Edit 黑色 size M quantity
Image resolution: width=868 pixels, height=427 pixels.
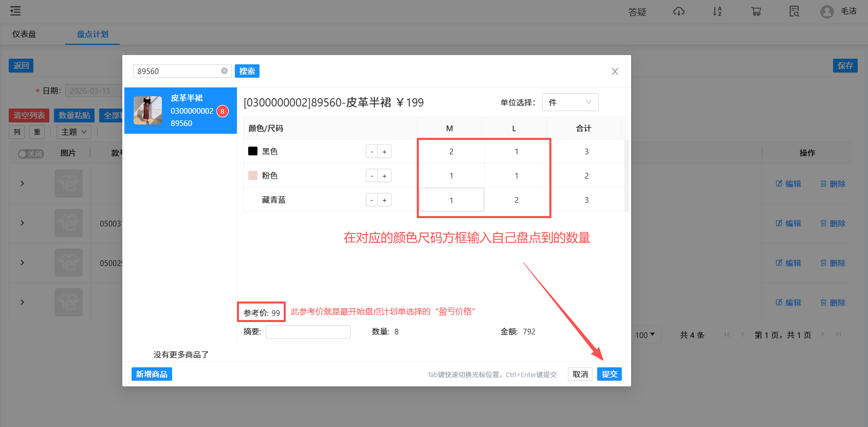coord(451,151)
